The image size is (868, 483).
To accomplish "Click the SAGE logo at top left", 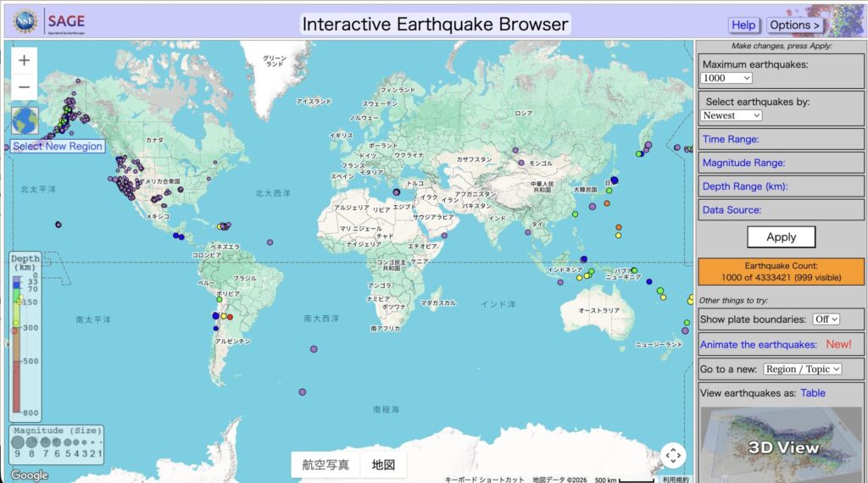I will [x=66, y=21].
